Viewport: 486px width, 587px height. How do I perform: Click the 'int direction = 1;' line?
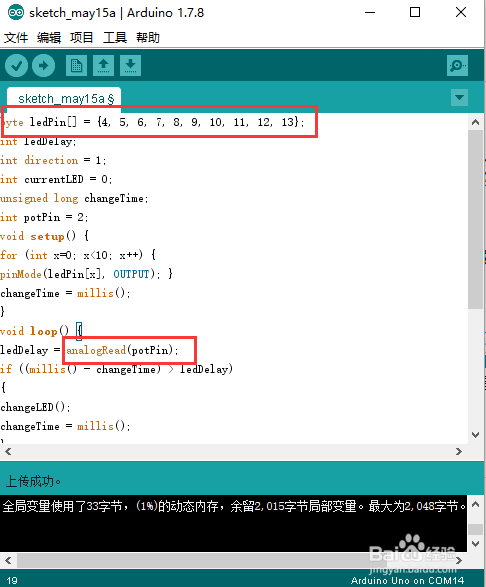click(x=53, y=160)
